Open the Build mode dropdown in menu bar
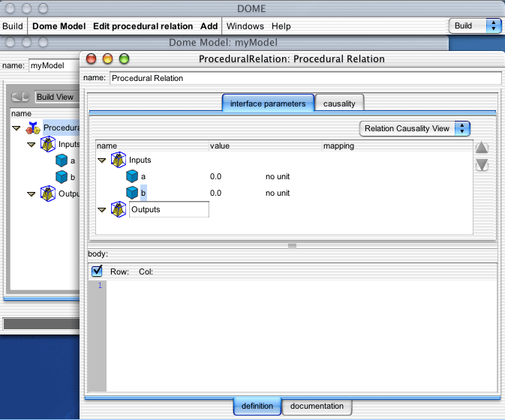 pyautogui.click(x=475, y=25)
